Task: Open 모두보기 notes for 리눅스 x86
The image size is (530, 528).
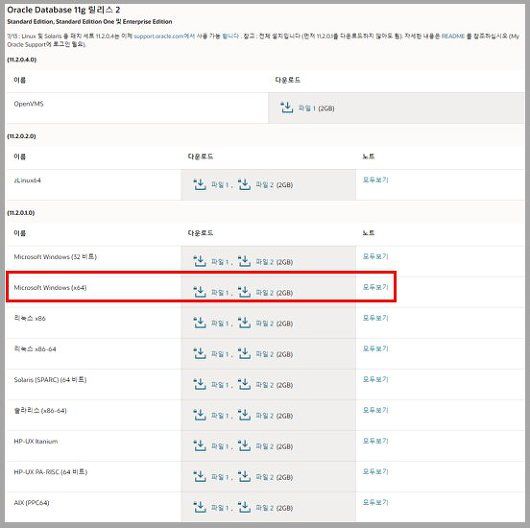Action: (x=375, y=318)
